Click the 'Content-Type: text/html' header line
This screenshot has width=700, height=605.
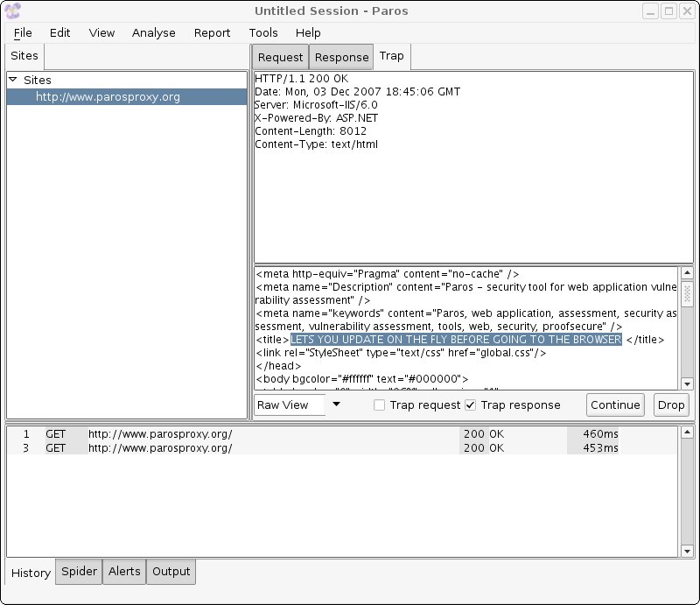click(316, 144)
